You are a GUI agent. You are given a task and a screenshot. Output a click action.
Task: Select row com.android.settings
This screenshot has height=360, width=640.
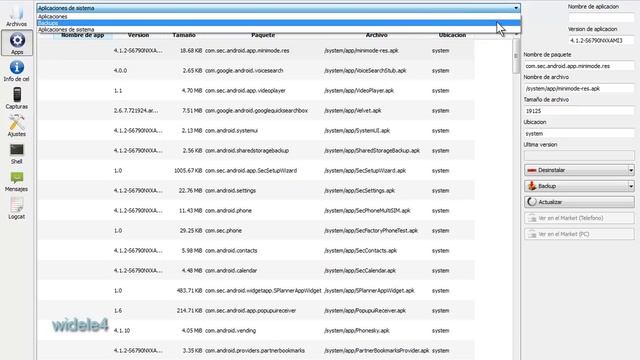click(x=256, y=191)
